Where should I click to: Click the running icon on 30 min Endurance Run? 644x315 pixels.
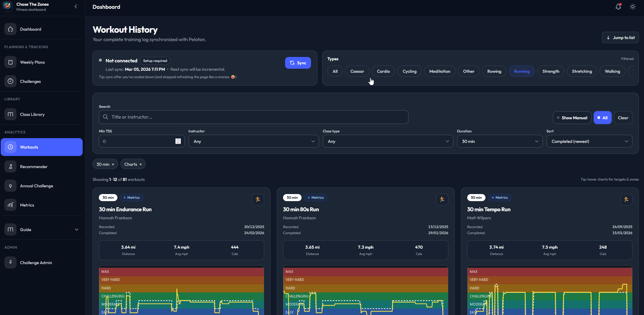pyautogui.click(x=258, y=199)
